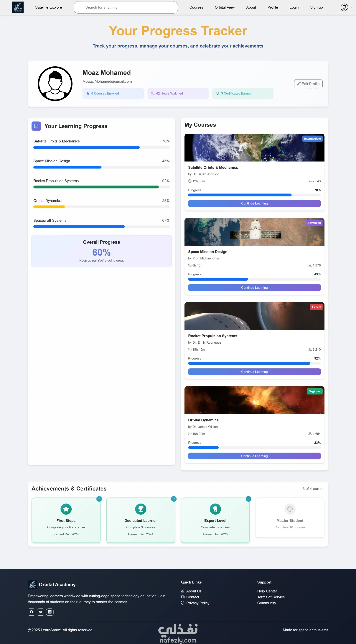Open the Privacy Policy footer link

(x=198, y=603)
